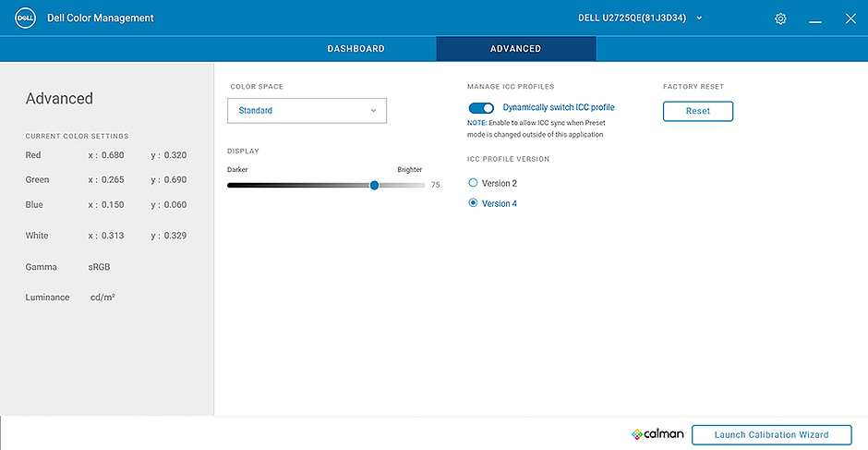Click the display brightness slider handle
This screenshot has width=868, height=450.
[x=374, y=185]
